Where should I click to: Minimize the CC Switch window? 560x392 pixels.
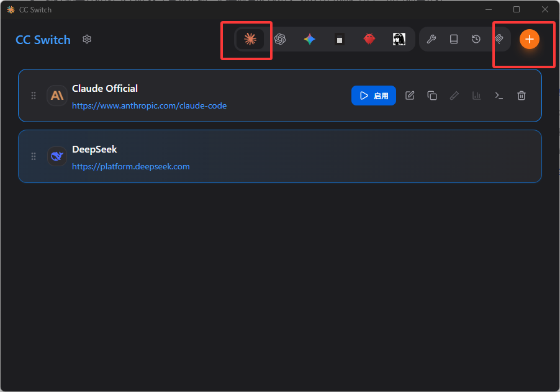pyautogui.click(x=489, y=10)
